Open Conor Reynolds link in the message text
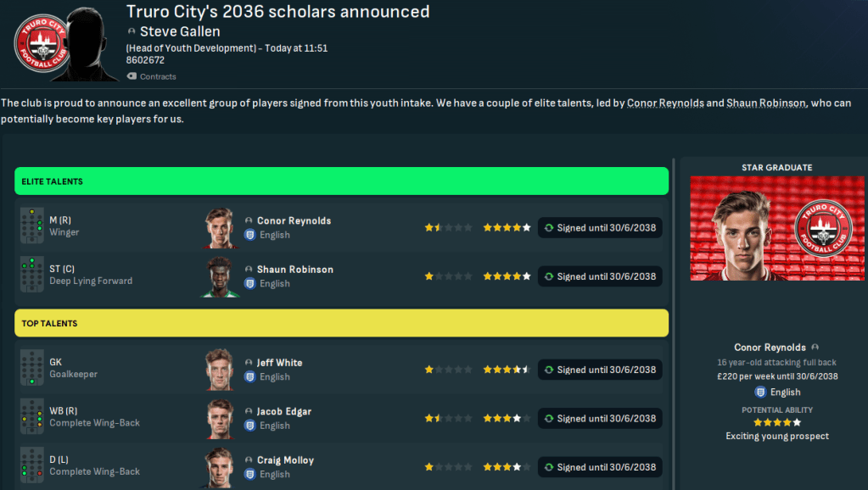The image size is (868, 490). coord(665,103)
